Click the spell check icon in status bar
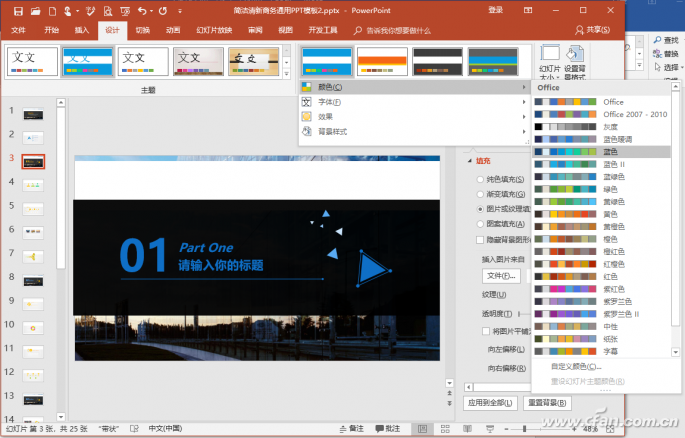685x438 pixels. (134, 429)
